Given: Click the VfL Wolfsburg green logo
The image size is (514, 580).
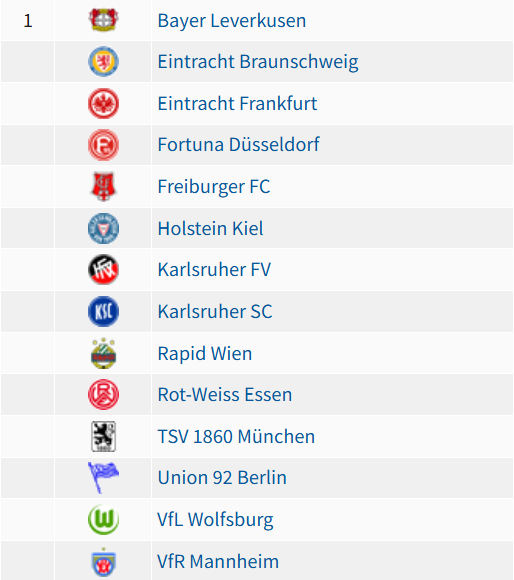Looking at the screenshot, I should (x=104, y=520).
